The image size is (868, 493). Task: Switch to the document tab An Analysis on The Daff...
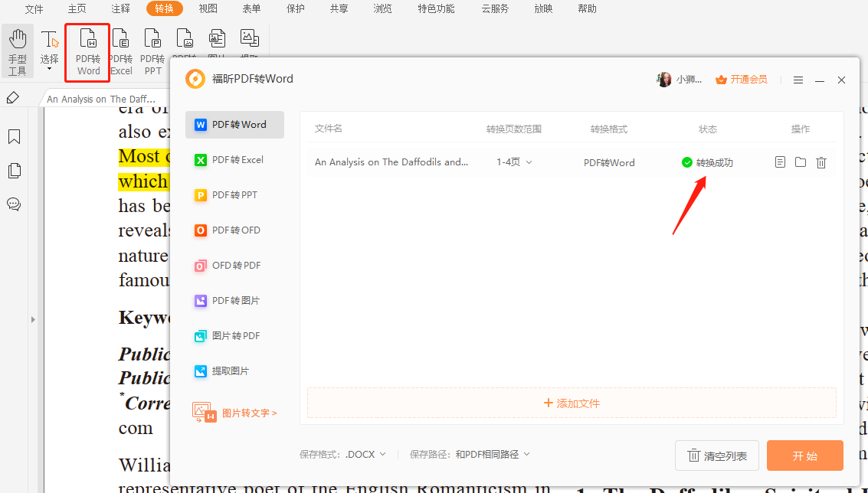pyautogui.click(x=101, y=99)
